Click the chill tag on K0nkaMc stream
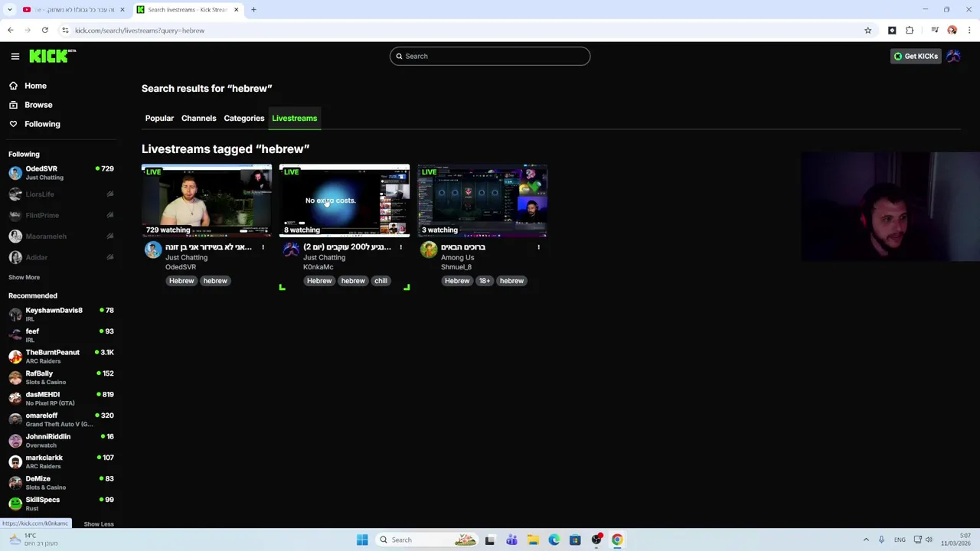 point(381,281)
